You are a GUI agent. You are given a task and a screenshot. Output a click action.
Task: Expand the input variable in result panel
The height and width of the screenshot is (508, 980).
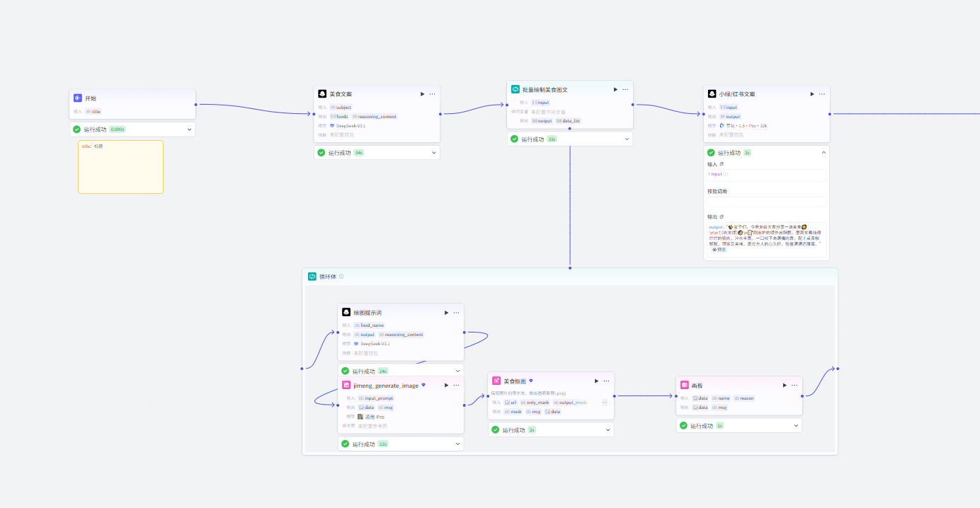tap(710, 174)
